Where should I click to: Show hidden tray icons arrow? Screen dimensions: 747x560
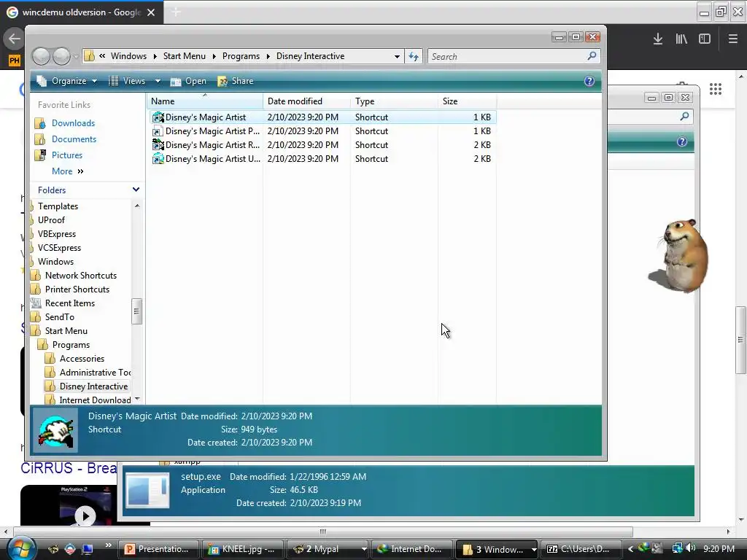coord(631,549)
